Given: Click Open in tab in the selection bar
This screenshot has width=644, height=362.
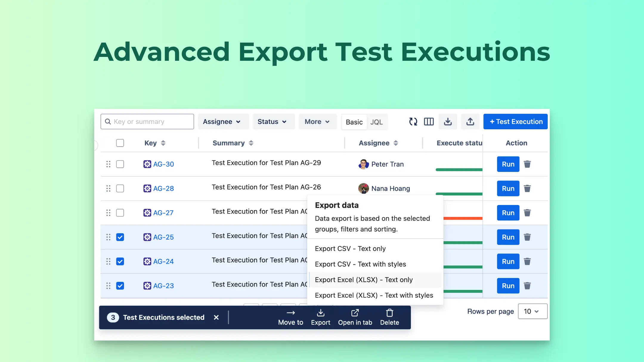Looking at the screenshot, I should pos(355,318).
